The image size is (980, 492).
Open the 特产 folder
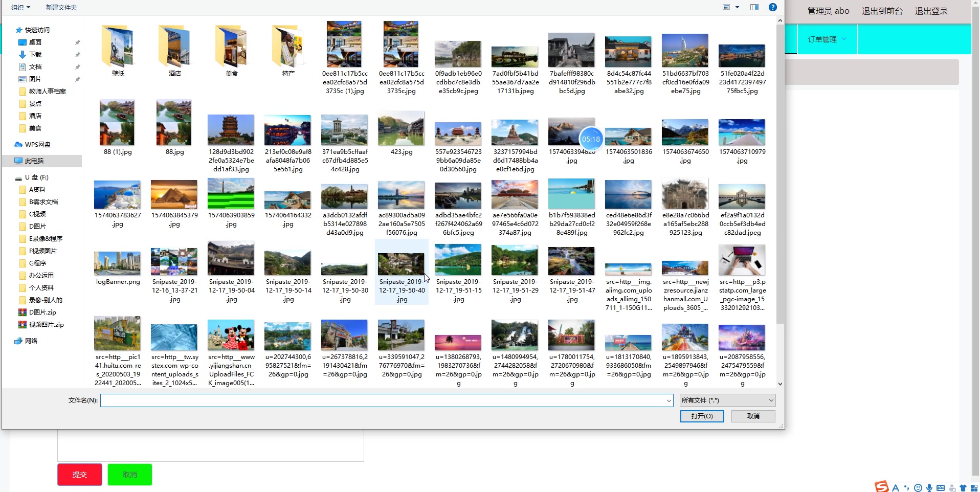pos(288,50)
